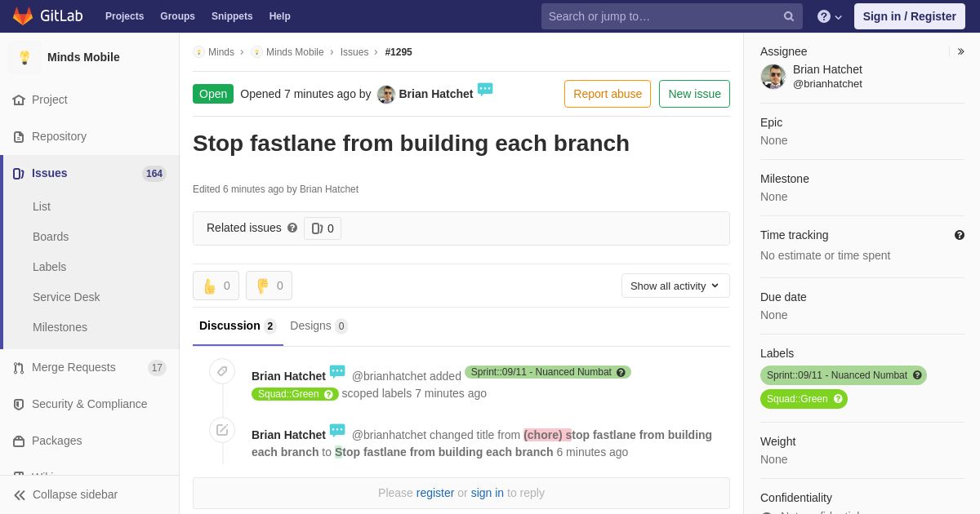980x514 pixels.
Task: Click the Packages icon in the sidebar
Action: point(19,441)
